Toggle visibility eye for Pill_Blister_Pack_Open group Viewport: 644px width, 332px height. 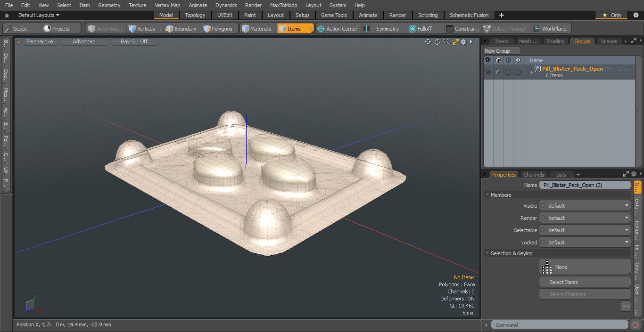pos(488,72)
